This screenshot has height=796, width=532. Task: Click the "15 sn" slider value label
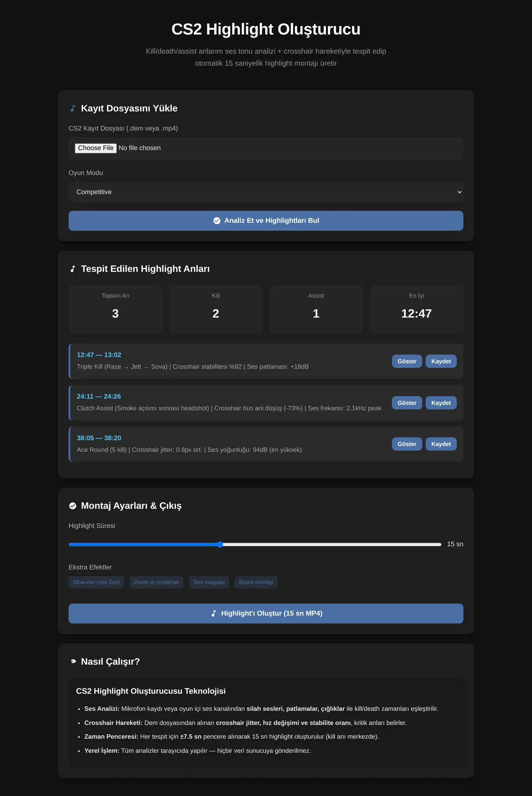click(x=455, y=544)
